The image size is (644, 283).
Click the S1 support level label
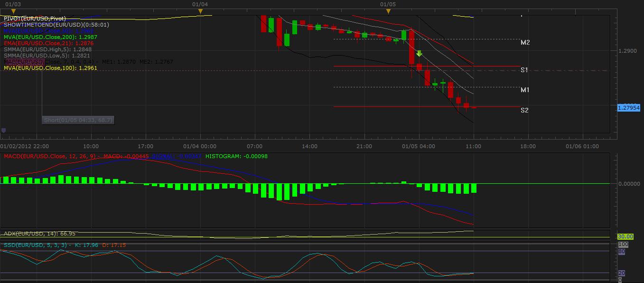(524, 70)
